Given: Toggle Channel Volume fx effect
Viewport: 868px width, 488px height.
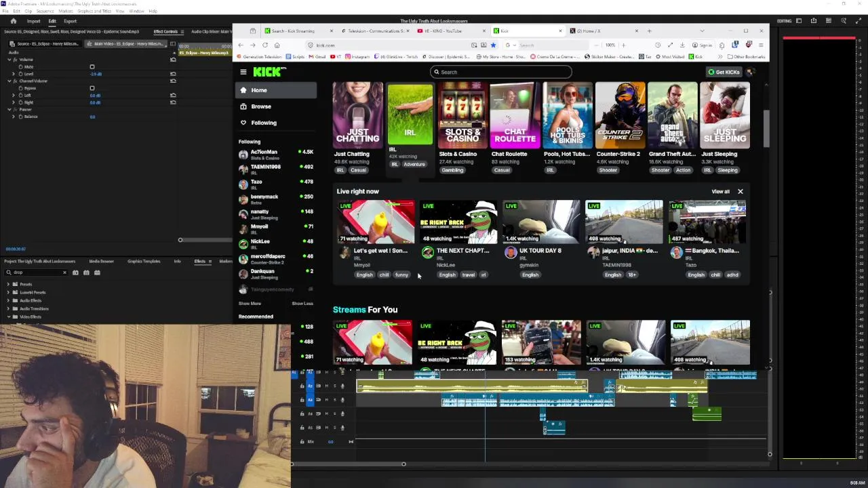Looking at the screenshot, I should pos(16,81).
